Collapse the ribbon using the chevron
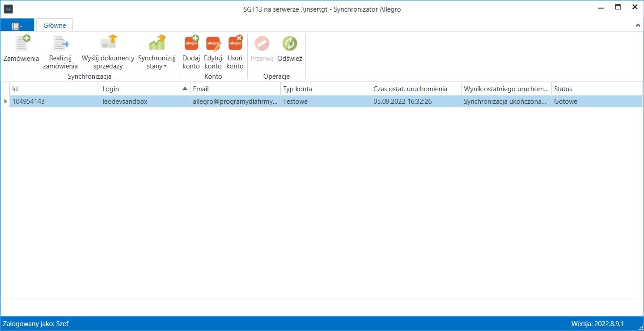This screenshot has width=644, height=331. 638,25
